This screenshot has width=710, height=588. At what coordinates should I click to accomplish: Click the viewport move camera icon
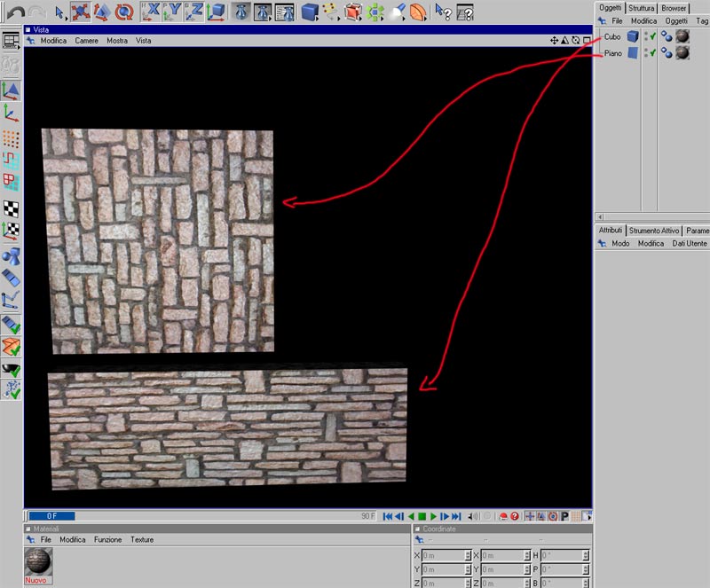tap(554, 41)
